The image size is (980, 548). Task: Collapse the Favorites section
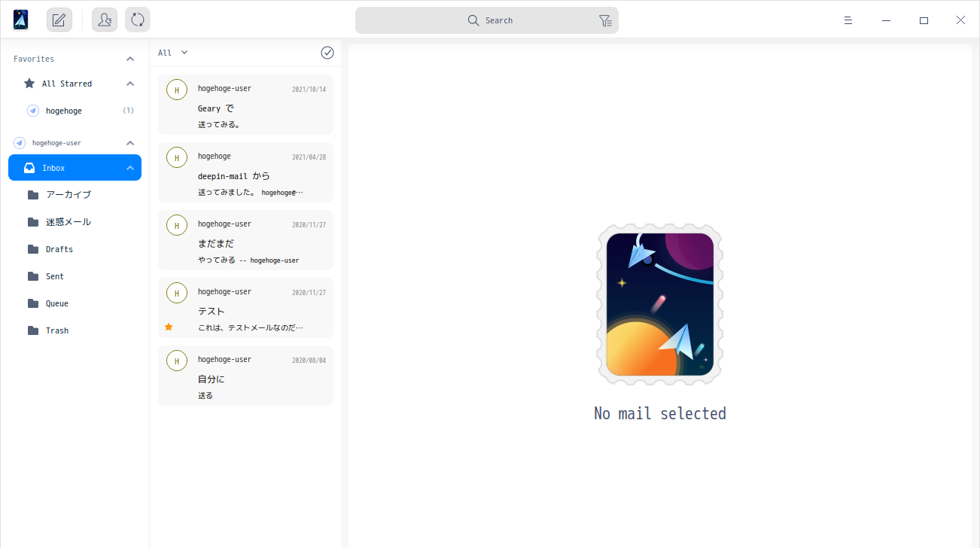[x=130, y=59]
